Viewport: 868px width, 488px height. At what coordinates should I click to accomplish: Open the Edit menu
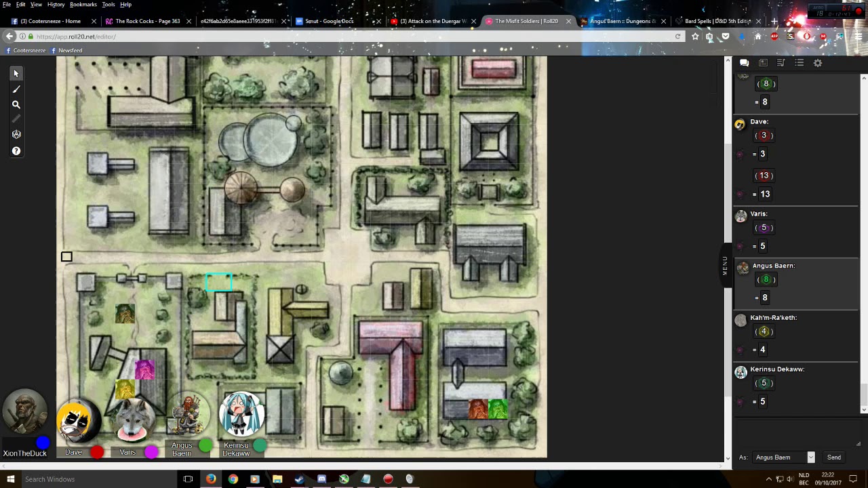click(21, 5)
